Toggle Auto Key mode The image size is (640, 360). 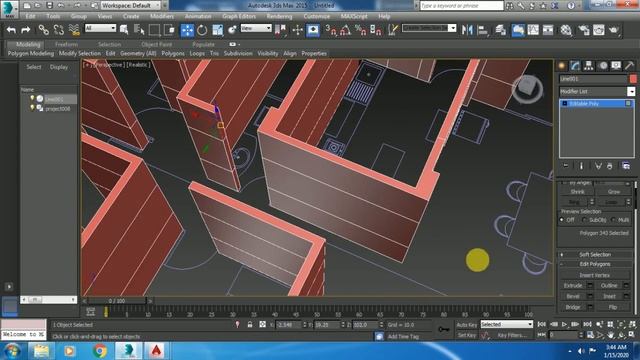(466, 325)
